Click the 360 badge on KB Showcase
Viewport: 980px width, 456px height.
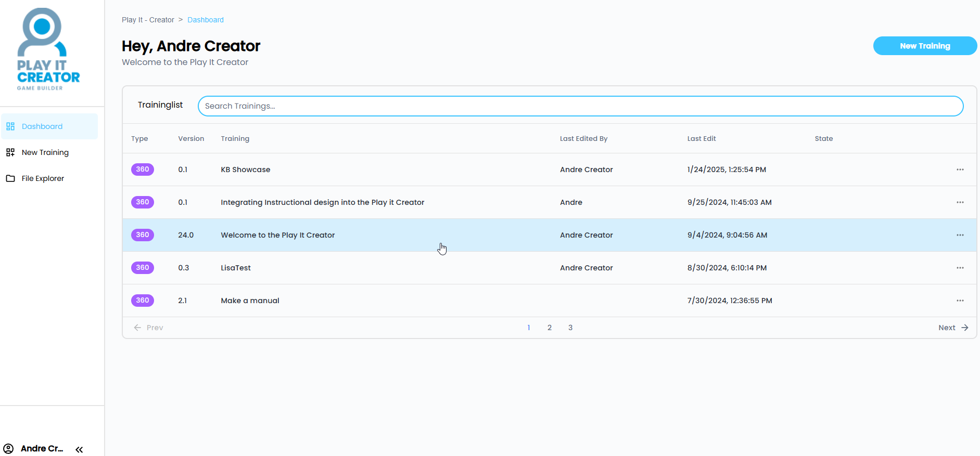pos(142,170)
